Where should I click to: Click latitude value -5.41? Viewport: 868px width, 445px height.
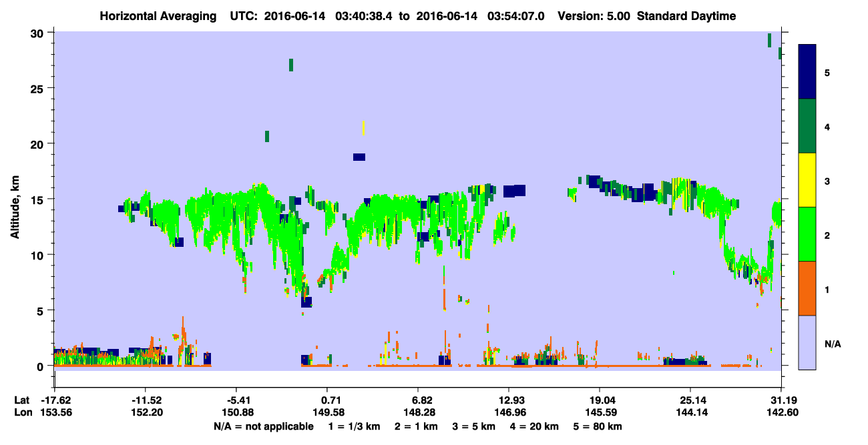237,400
